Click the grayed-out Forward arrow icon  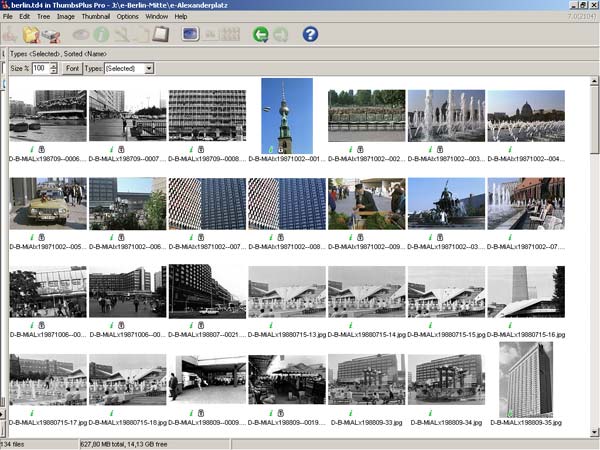coord(281,35)
